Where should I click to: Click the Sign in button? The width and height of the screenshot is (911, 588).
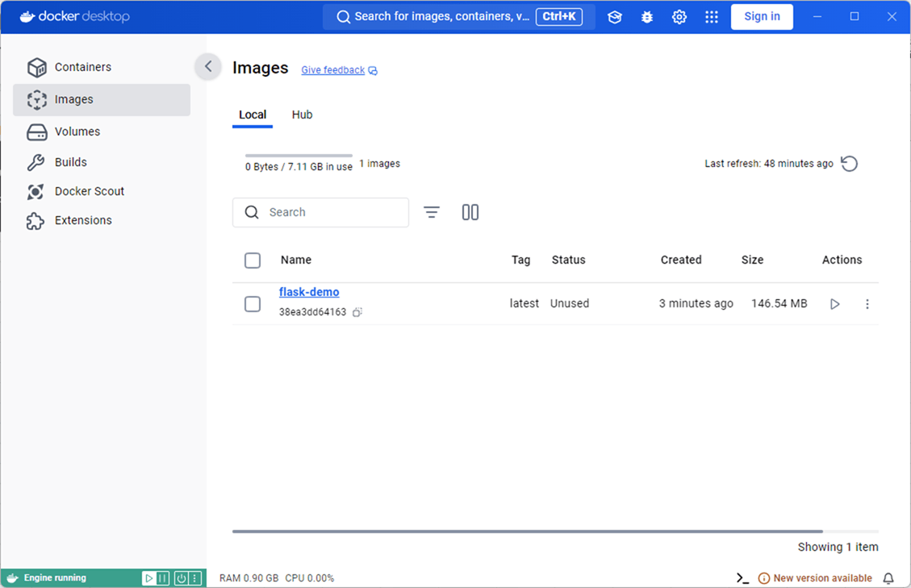pos(762,17)
